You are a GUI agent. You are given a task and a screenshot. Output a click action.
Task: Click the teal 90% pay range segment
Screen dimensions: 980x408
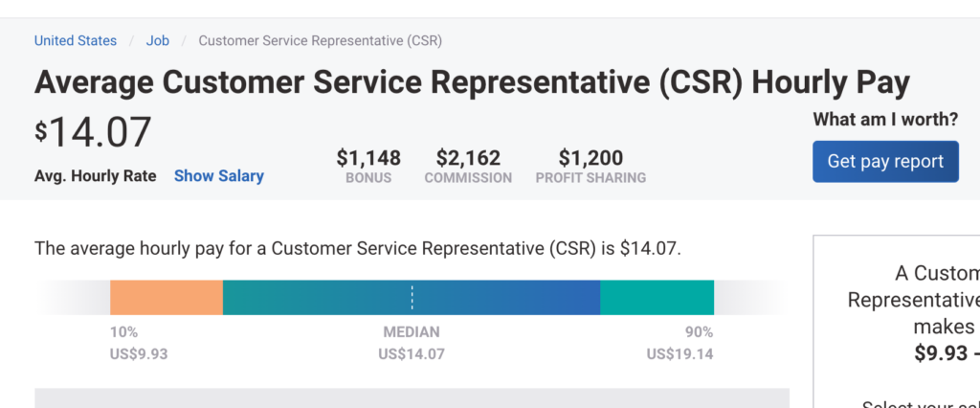click(657, 298)
